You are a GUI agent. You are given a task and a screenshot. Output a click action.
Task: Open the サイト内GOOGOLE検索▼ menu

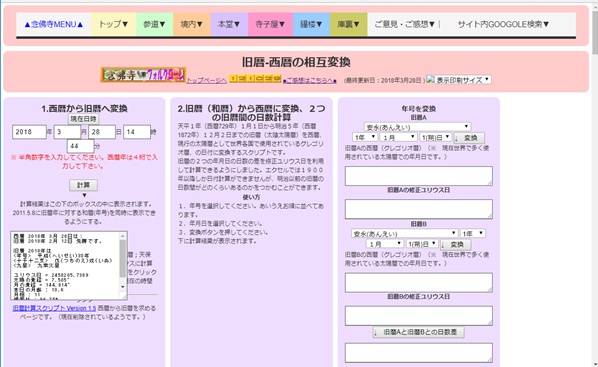click(503, 24)
